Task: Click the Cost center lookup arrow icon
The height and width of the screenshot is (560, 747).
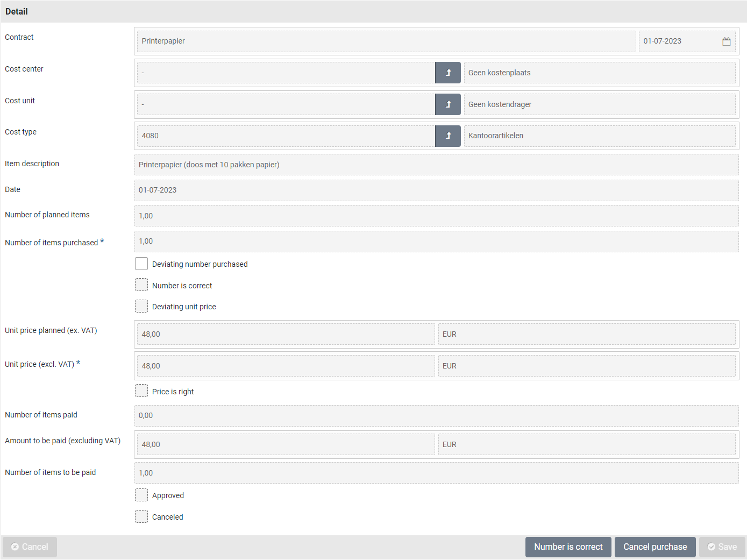Action: click(x=447, y=73)
